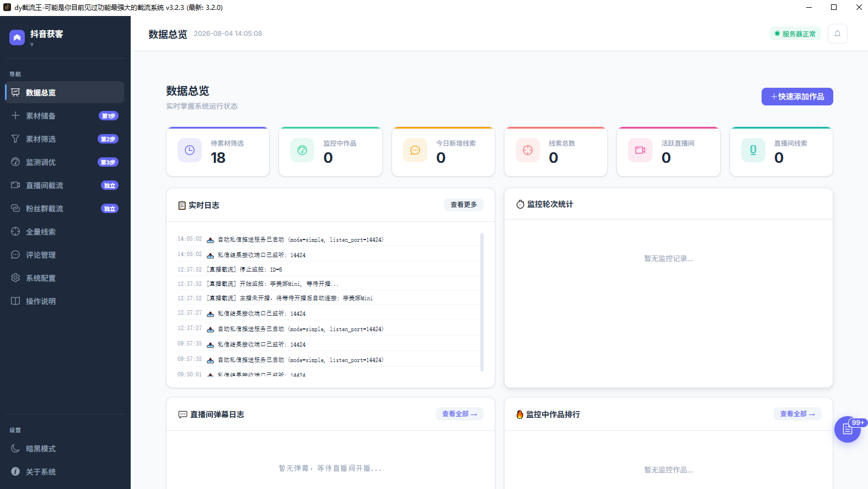Screen dimensions: 868x489
Task: Click 查看更多 in 实时日志 panel
Action: click(x=464, y=205)
